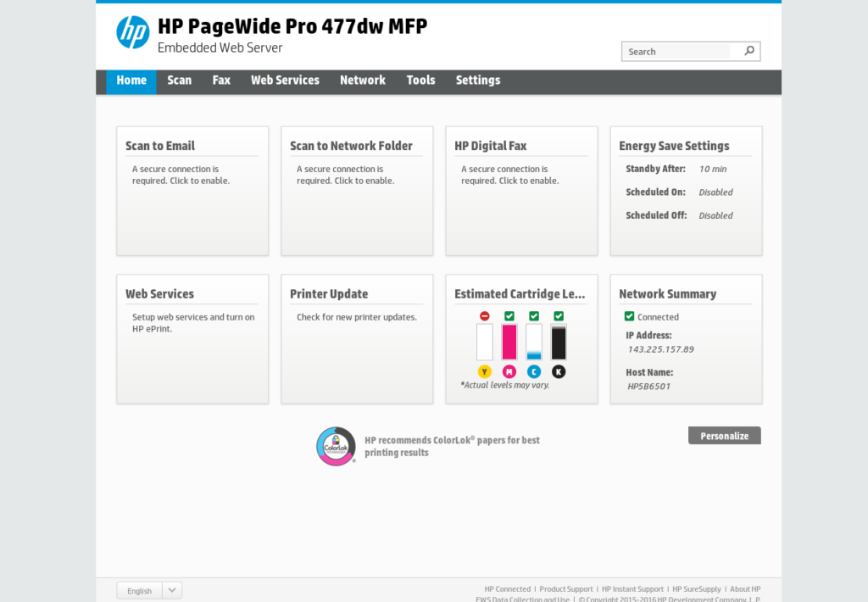Go to the Network tab
Image resolution: width=868 pixels, height=602 pixels.
[363, 81]
